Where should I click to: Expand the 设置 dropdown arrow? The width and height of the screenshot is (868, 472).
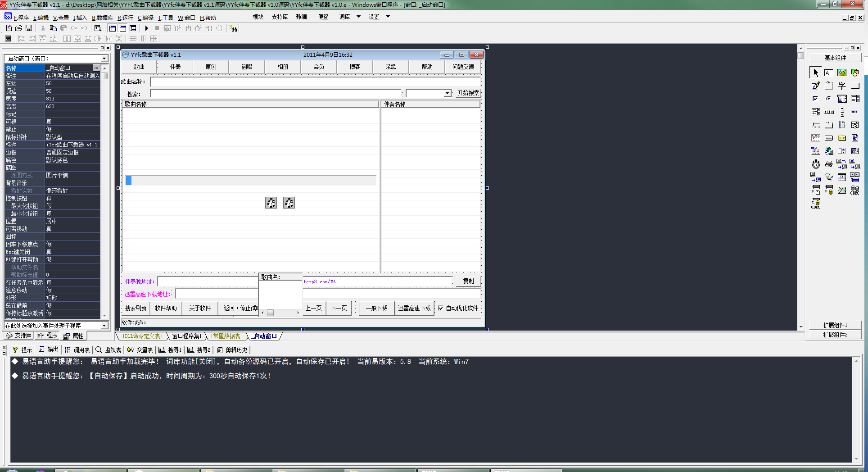point(388,17)
